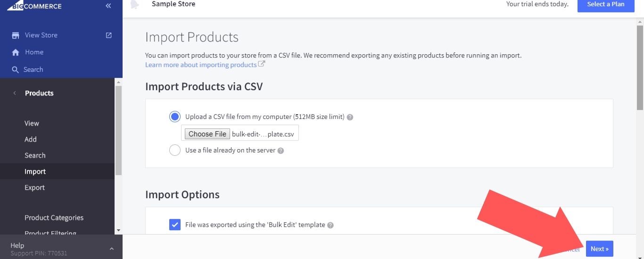Screen dimensions: 644x259
Task: Click the Next button
Action: (600, 249)
